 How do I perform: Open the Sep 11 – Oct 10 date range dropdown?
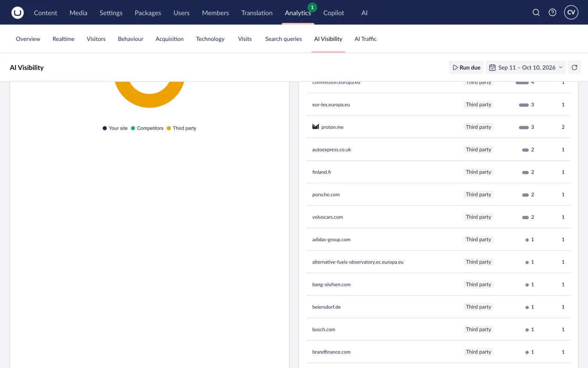tap(526, 67)
